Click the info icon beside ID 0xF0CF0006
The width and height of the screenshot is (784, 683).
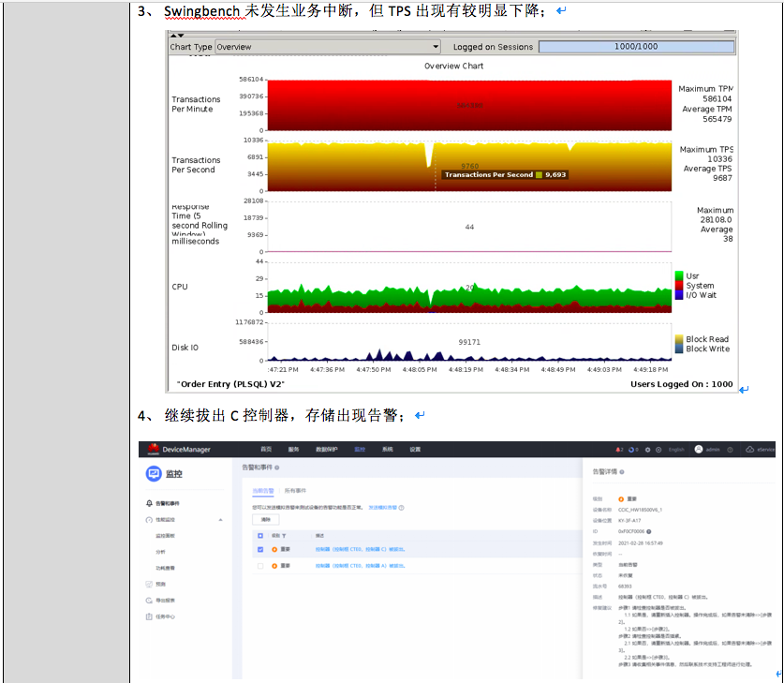[x=648, y=531]
